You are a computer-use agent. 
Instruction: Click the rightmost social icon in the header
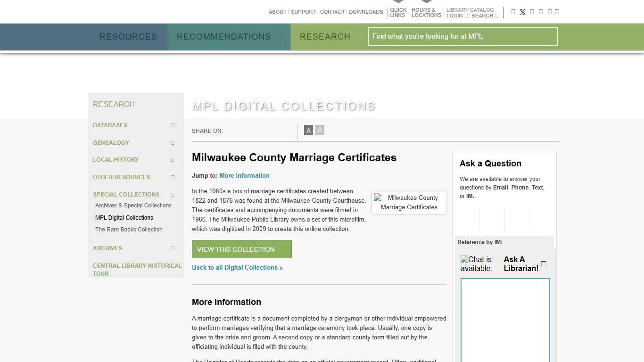pyautogui.click(x=557, y=12)
